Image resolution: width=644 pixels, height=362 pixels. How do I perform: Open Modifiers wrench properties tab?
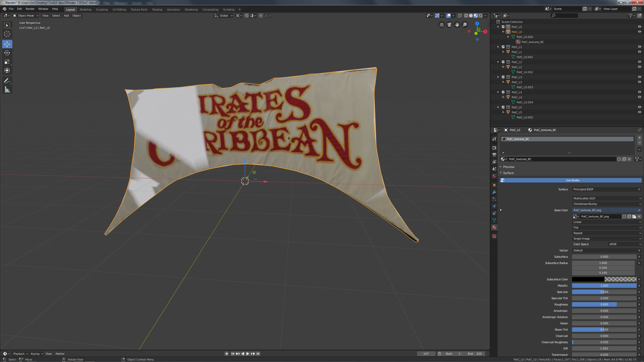point(494,192)
